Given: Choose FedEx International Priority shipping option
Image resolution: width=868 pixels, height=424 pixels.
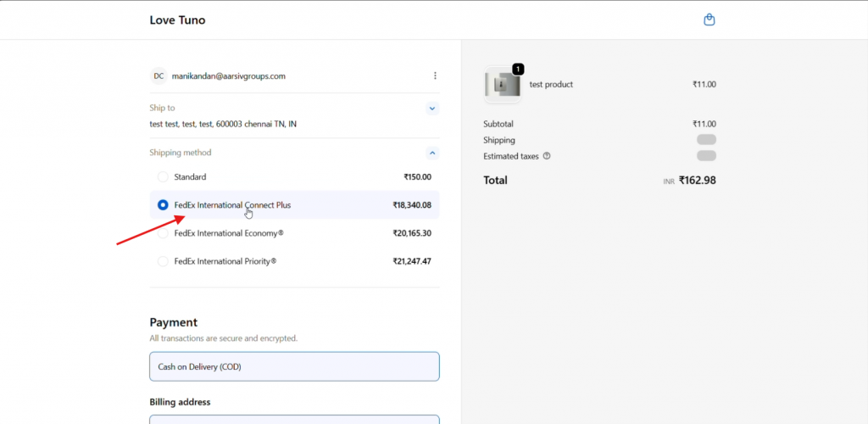Looking at the screenshot, I should (163, 261).
